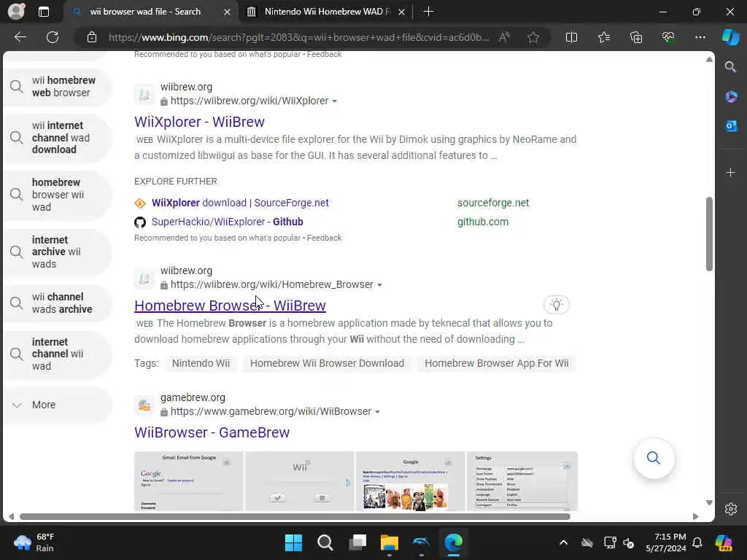Screen dimensions: 747x560
Task: Expand More related searches
Action: coord(57,405)
